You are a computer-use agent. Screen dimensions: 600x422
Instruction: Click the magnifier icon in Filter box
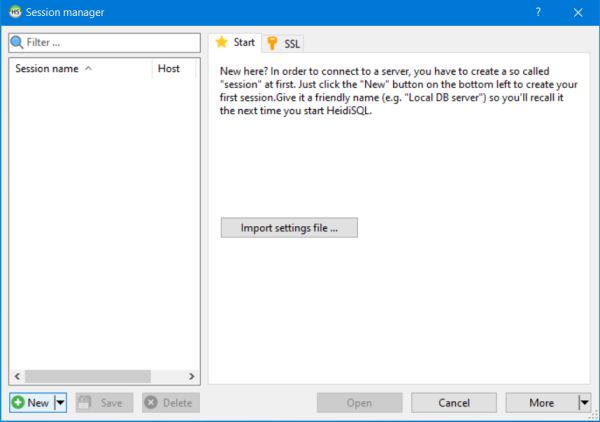tap(16, 42)
